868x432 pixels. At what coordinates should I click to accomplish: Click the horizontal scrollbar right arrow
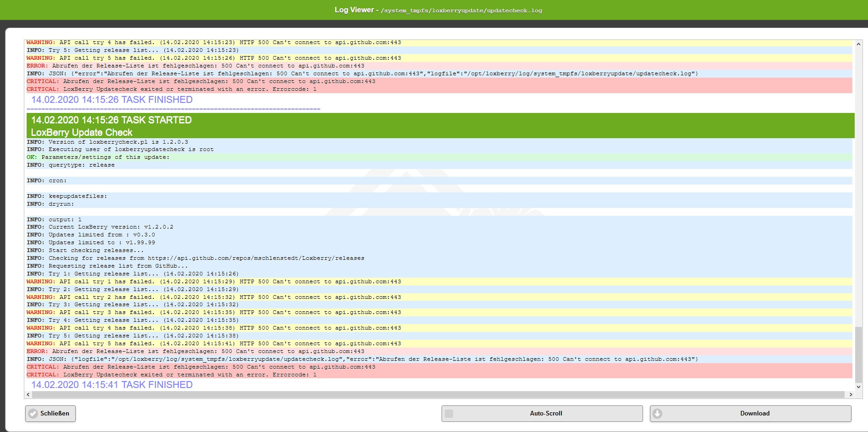(851, 394)
